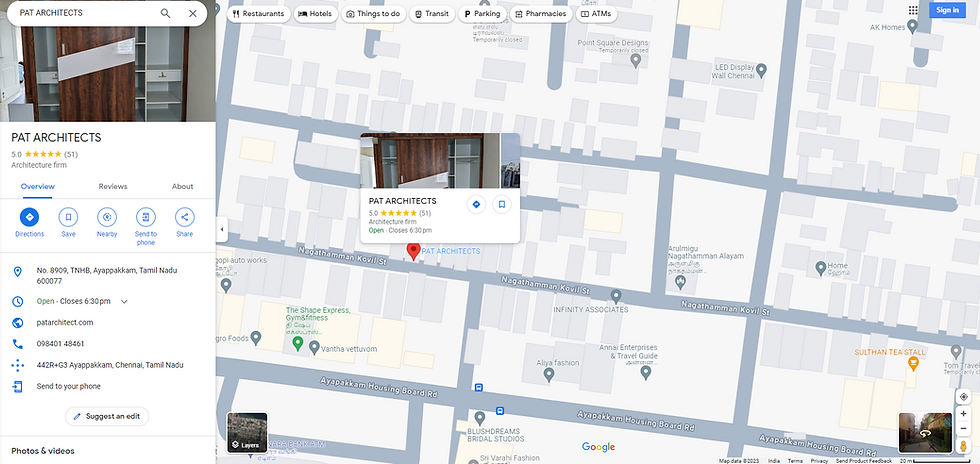The image size is (980, 464).
Task: Open the 5.0 star rating (51) reviews
Action: 44,154
